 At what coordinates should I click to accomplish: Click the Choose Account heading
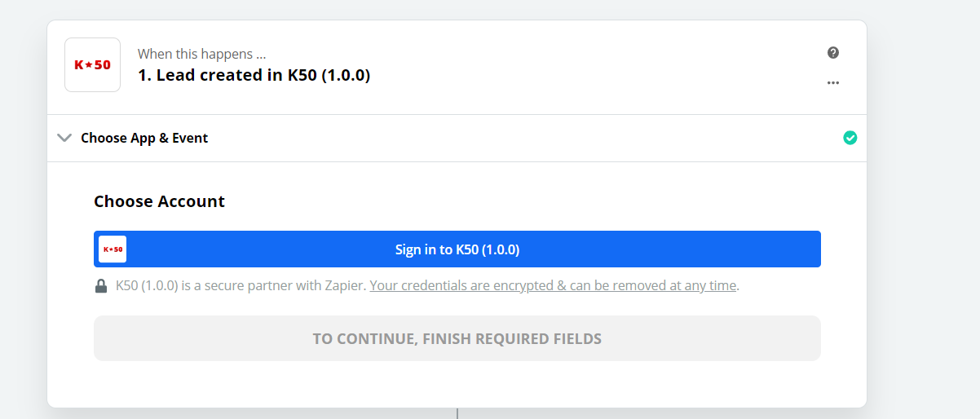pyautogui.click(x=159, y=201)
